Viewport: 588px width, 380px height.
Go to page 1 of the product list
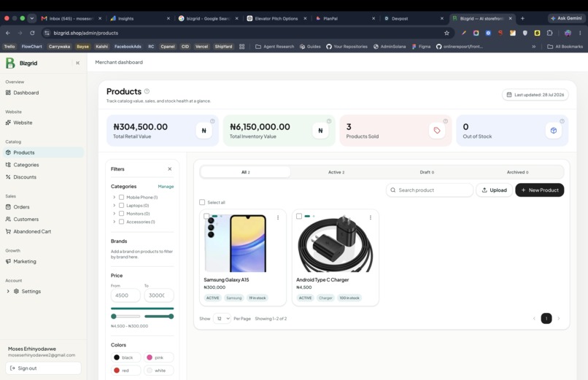pos(546,319)
